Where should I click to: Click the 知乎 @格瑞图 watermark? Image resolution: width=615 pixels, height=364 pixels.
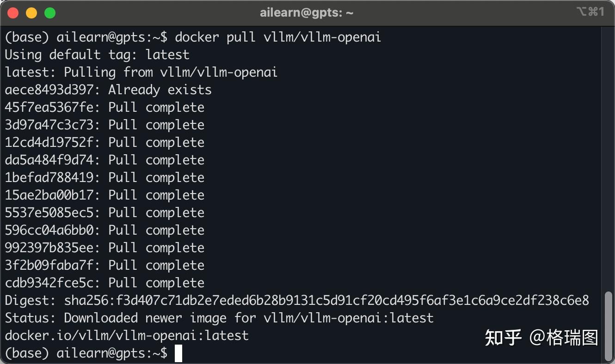pos(541,338)
